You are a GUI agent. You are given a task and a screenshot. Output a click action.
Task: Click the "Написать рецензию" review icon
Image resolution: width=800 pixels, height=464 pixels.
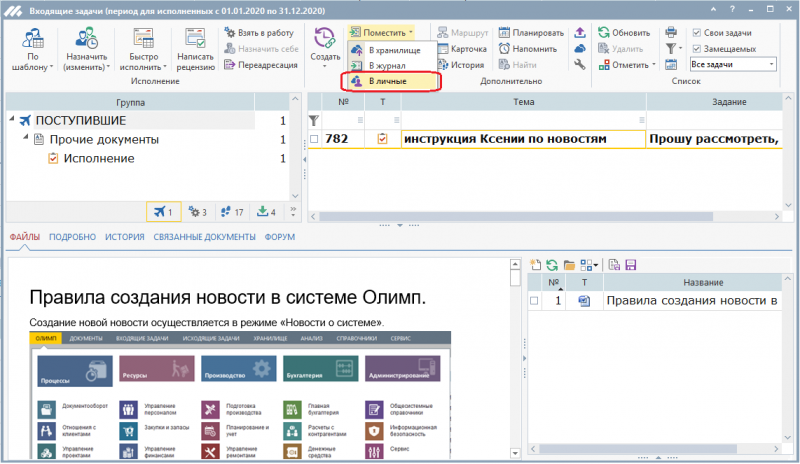pyautogui.click(x=195, y=39)
